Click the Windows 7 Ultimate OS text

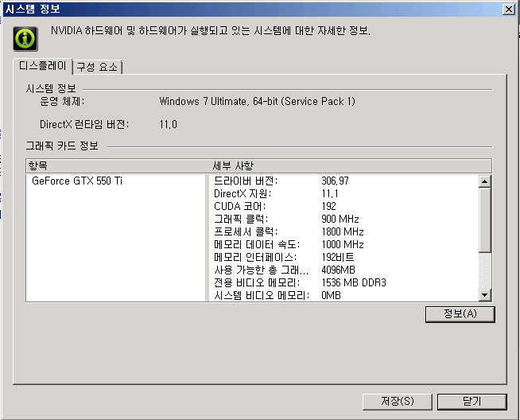pos(258,101)
